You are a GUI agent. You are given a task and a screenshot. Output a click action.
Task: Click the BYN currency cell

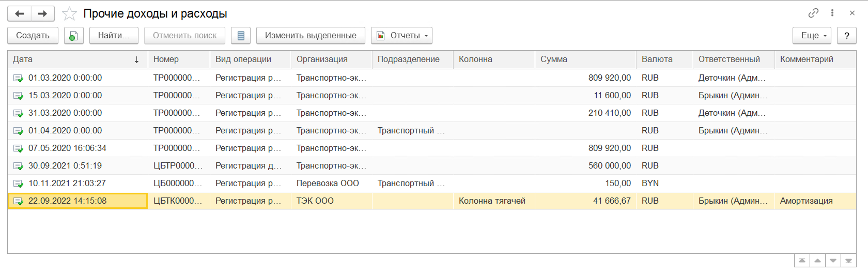click(664, 184)
